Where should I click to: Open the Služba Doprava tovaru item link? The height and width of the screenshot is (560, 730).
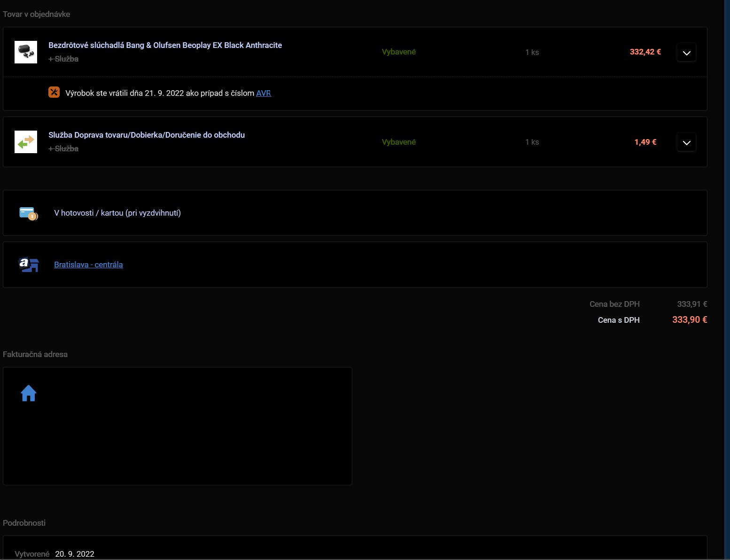pos(146,135)
